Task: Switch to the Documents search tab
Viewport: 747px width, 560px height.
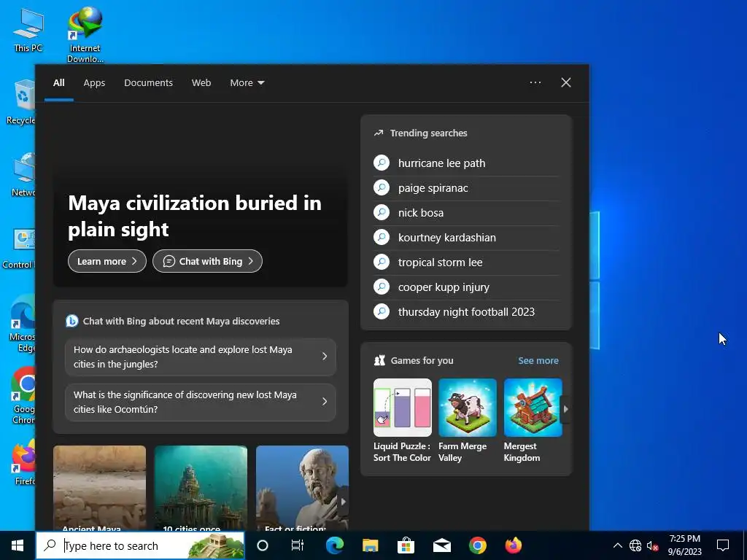Action: (148, 83)
